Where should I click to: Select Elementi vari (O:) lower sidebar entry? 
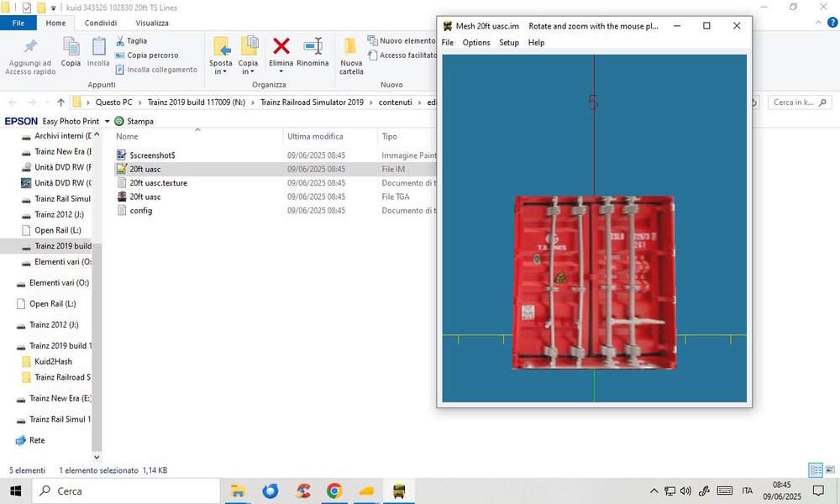[52, 283]
